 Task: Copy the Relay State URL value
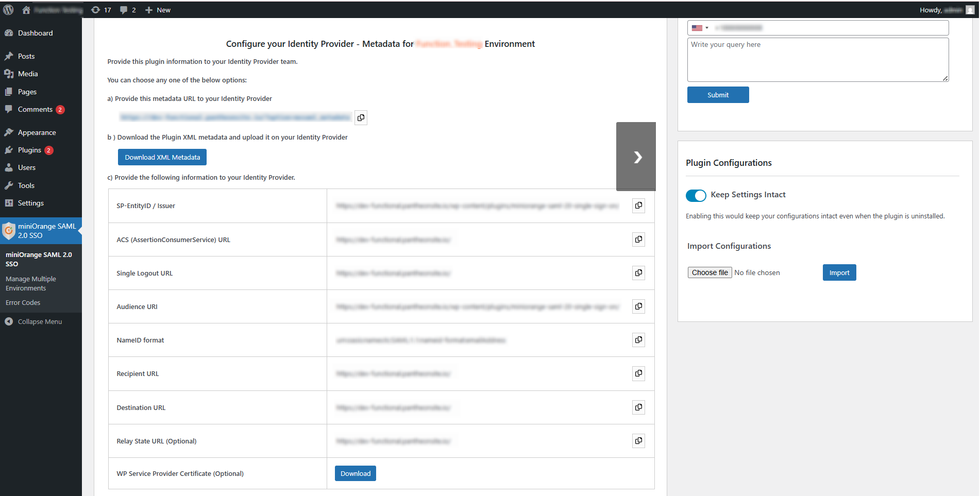[638, 441]
